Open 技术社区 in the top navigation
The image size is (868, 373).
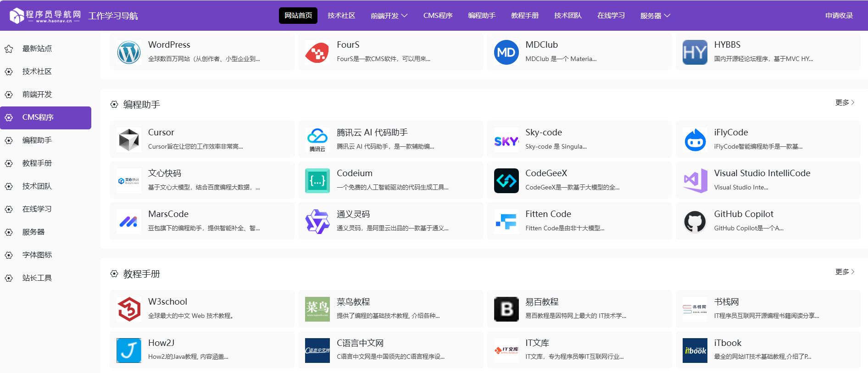click(x=341, y=16)
